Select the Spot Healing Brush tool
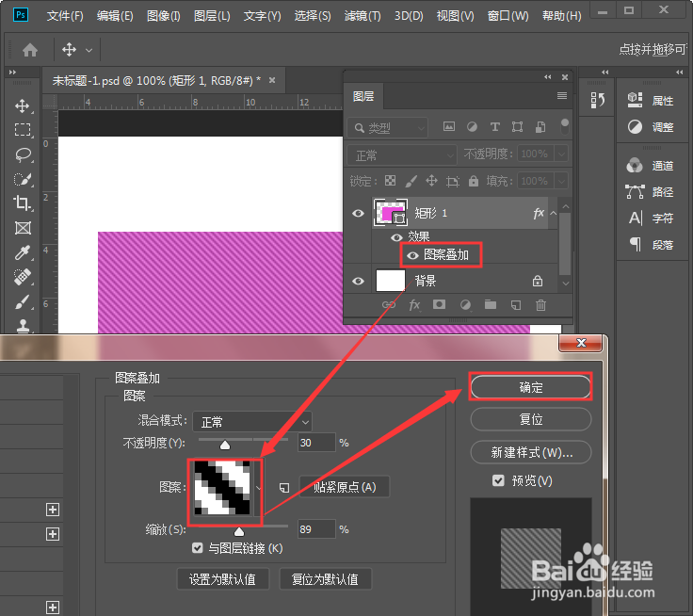This screenshot has height=616, width=693. [x=22, y=277]
